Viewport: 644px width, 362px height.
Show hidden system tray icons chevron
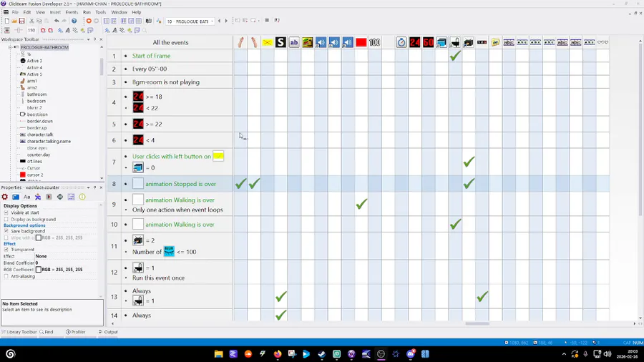pyautogui.click(x=564, y=354)
